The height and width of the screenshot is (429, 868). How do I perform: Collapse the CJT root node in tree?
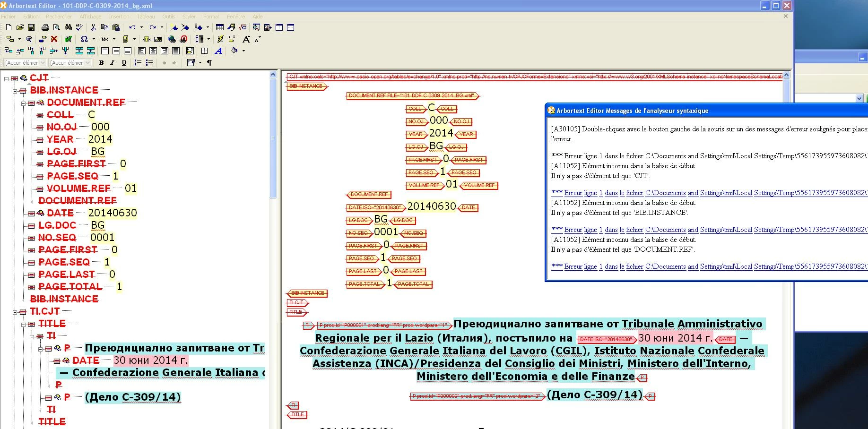point(7,78)
